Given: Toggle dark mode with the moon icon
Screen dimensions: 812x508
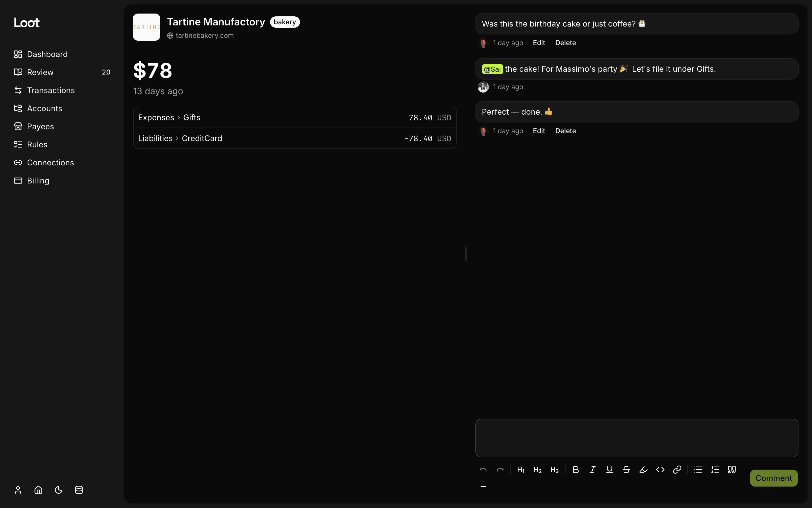Looking at the screenshot, I should pos(59,490).
